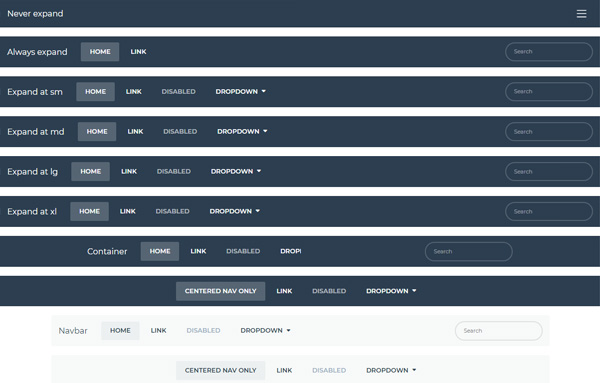Click the Container brand title

107,251
